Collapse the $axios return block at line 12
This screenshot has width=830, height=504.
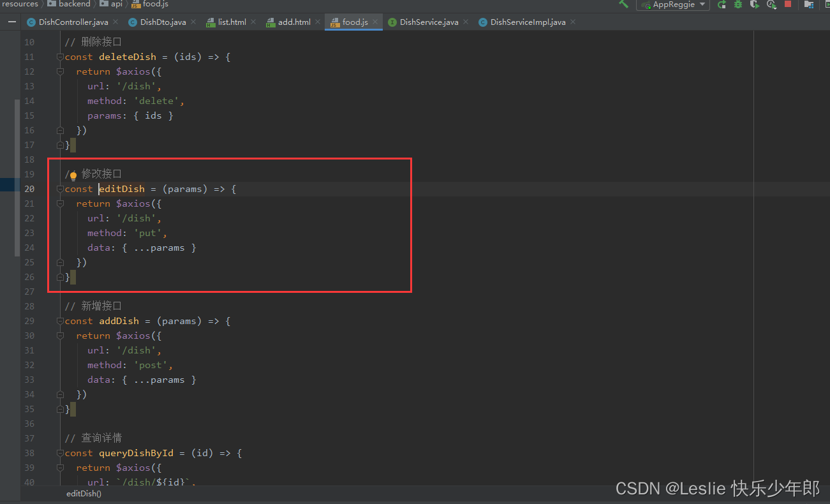coord(60,71)
